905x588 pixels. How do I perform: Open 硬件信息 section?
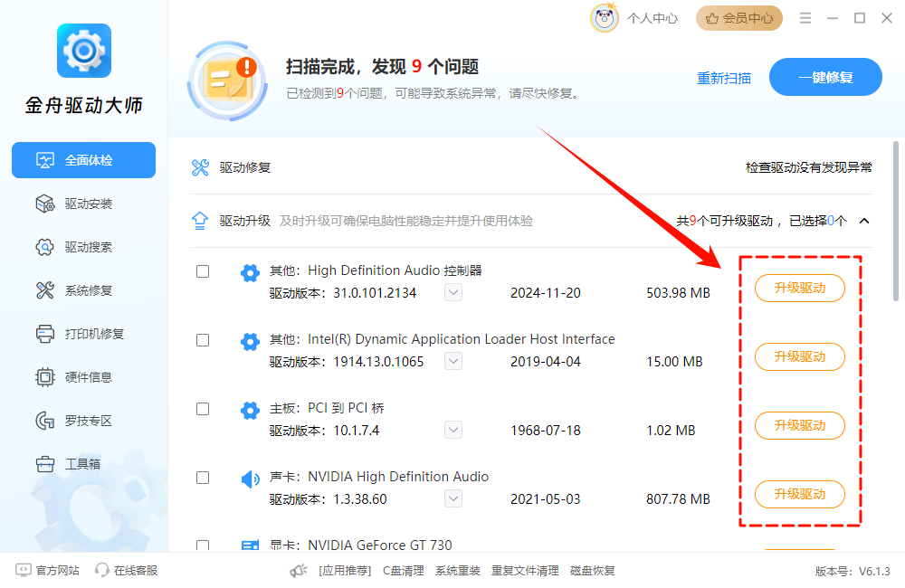click(x=83, y=377)
